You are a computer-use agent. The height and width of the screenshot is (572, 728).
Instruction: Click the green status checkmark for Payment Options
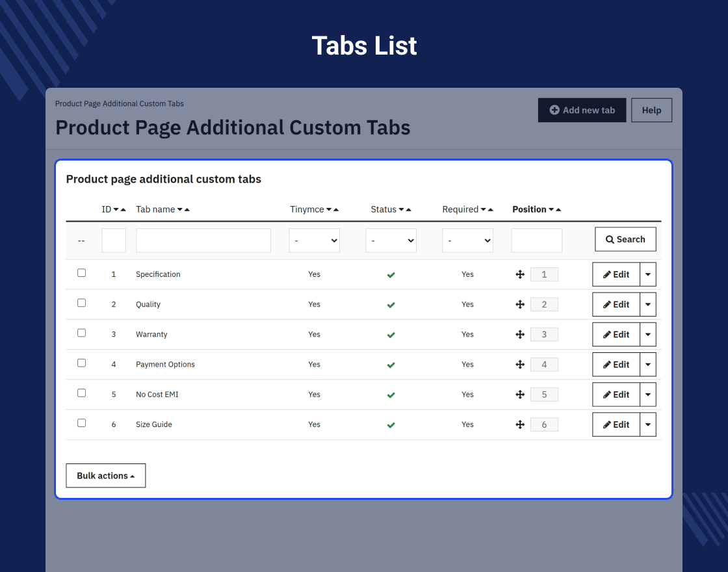[x=391, y=365]
